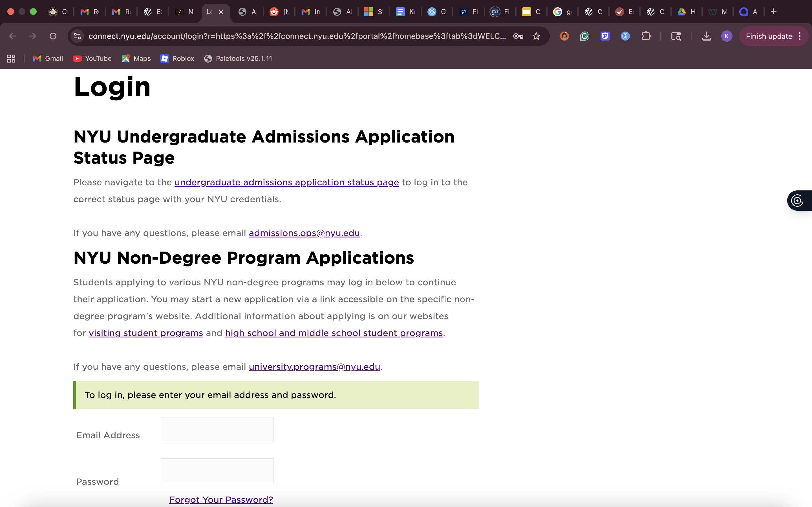Screen dimensions: 812x507
Task: Bookmark page with the star icon
Action: 536,36
